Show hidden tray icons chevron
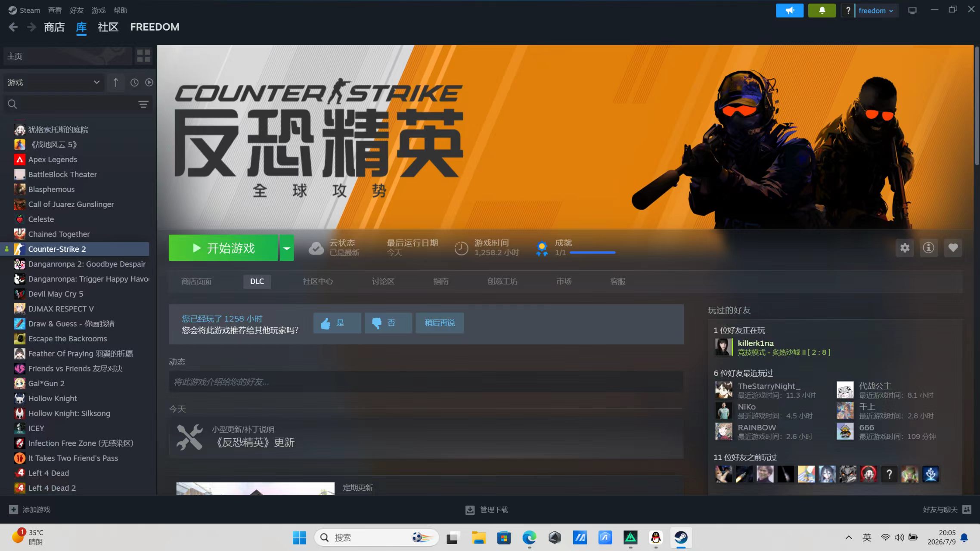The image size is (980, 551). 849,537
